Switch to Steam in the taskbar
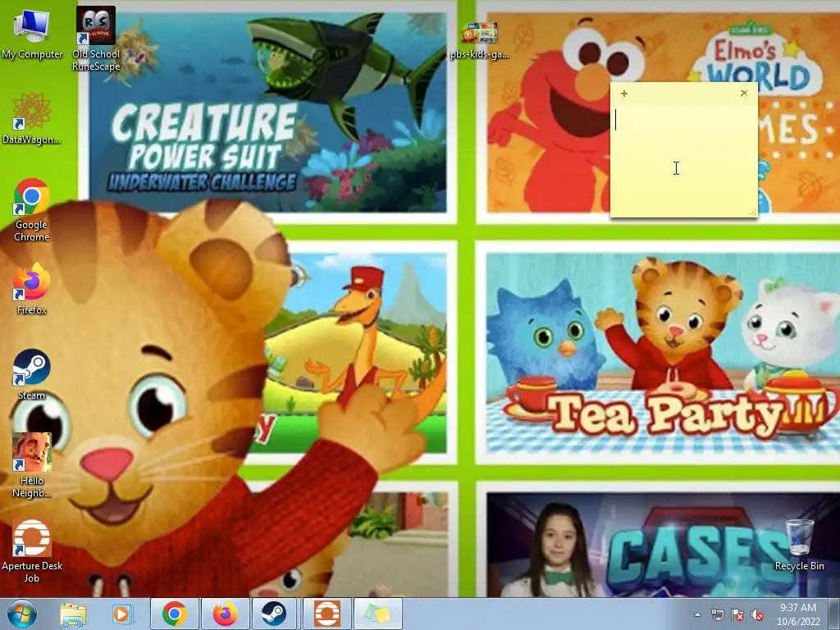The width and height of the screenshot is (840, 630). point(274,614)
